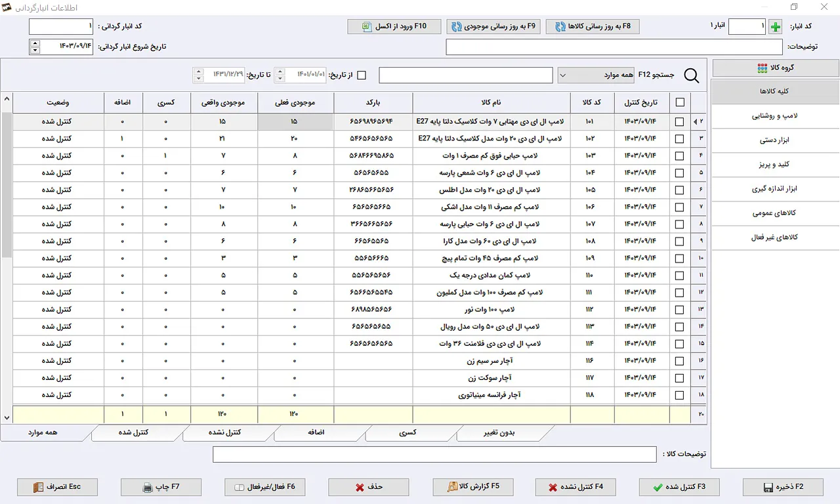Viewport: 840px width, 504px height.
Task: Click the table's vertical scrollbar up arrow
Action: coord(7,99)
